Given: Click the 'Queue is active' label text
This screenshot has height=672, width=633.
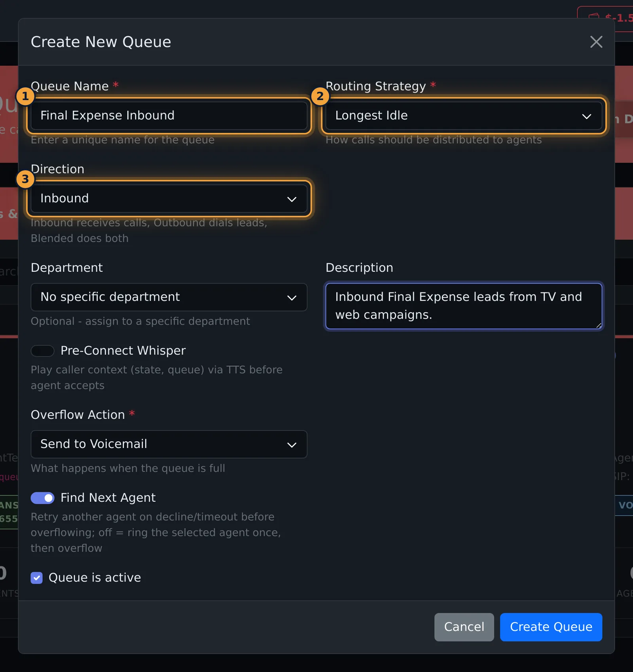Looking at the screenshot, I should (95, 578).
